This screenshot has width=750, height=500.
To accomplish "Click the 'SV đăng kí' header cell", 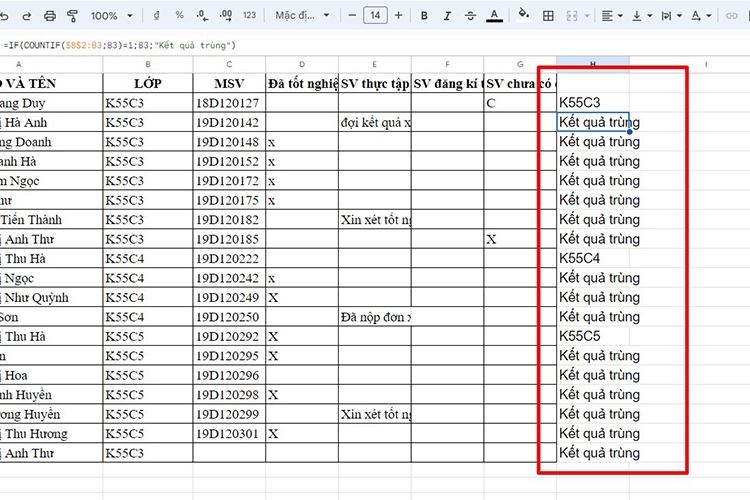I will coord(447,83).
